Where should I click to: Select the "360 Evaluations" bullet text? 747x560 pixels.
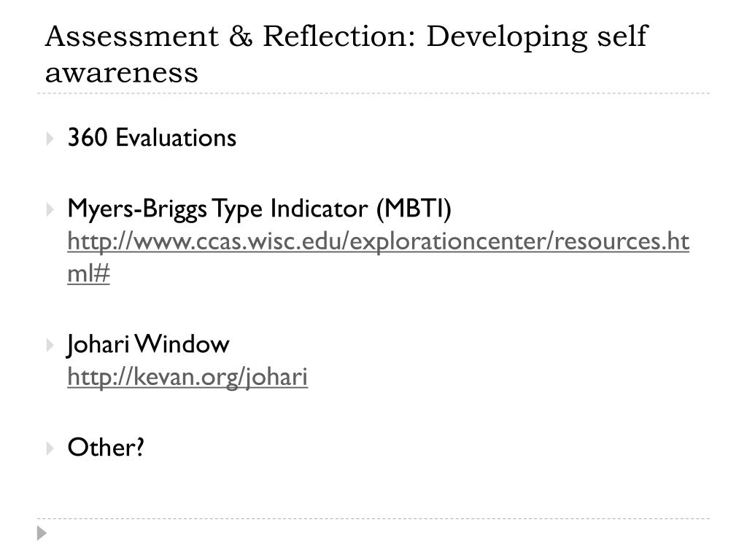(x=152, y=138)
